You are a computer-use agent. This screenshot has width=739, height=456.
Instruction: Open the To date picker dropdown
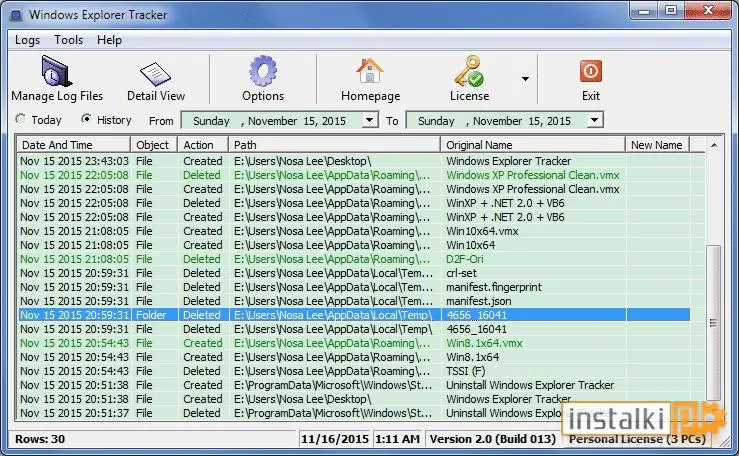click(595, 120)
